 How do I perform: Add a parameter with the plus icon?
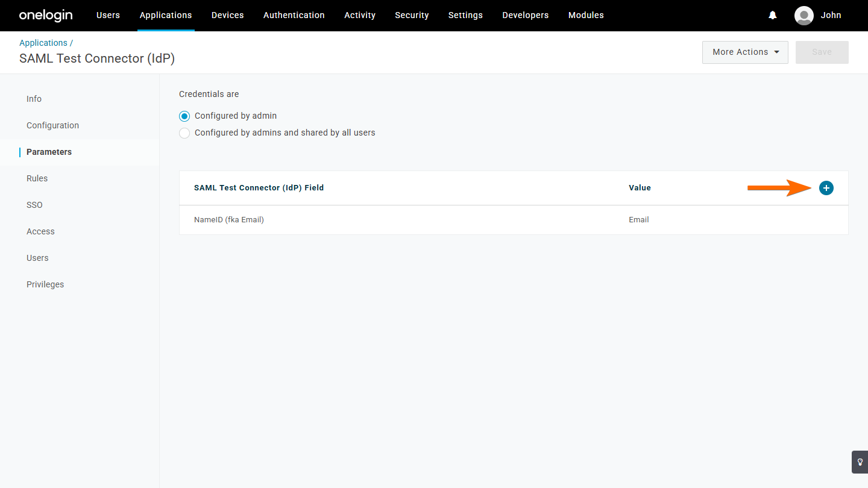pos(826,188)
